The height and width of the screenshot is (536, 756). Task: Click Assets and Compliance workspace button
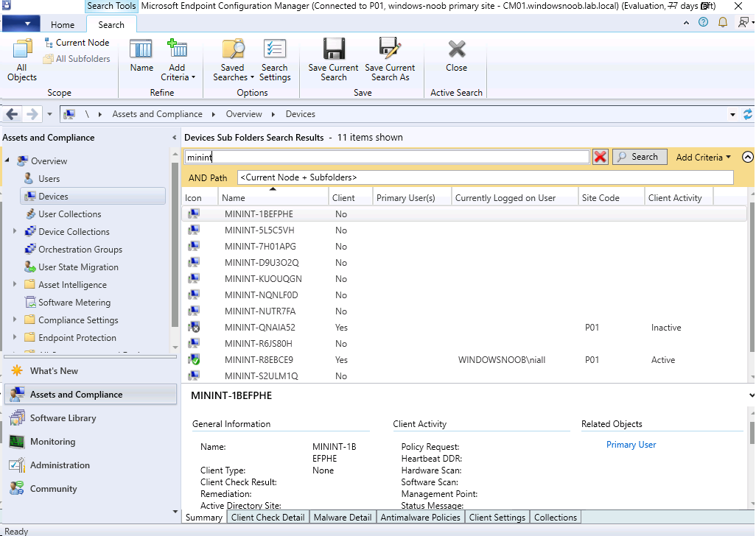[x=91, y=395]
